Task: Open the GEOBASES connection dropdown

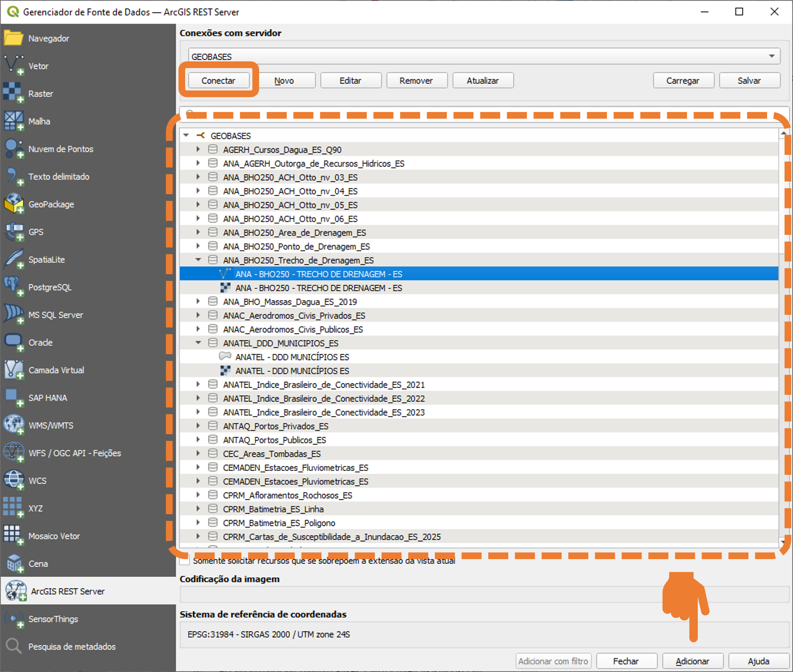Action: [484, 56]
